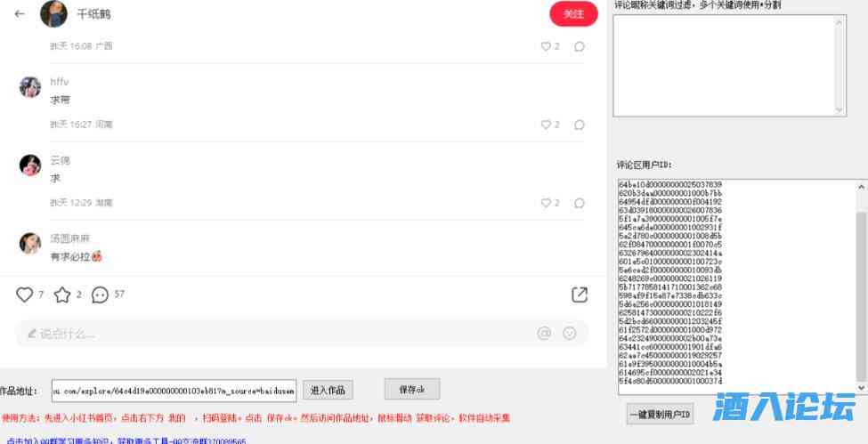
Task: Click the blue join-QQ-group link at bottom
Action: pos(126,441)
